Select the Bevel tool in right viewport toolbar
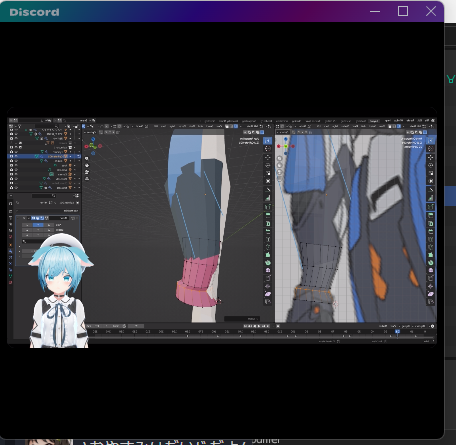Image resolution: width=456 pixels, height=445 pixels. 431,231
